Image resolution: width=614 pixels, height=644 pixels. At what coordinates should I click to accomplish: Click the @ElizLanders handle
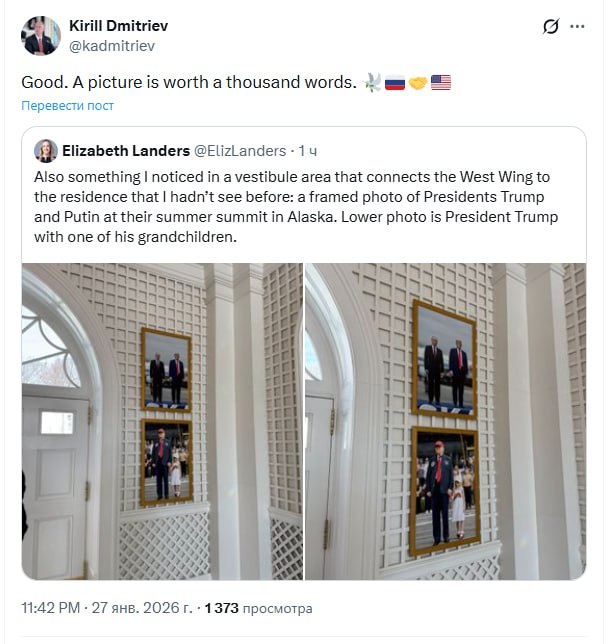click(x=239, y=151)
